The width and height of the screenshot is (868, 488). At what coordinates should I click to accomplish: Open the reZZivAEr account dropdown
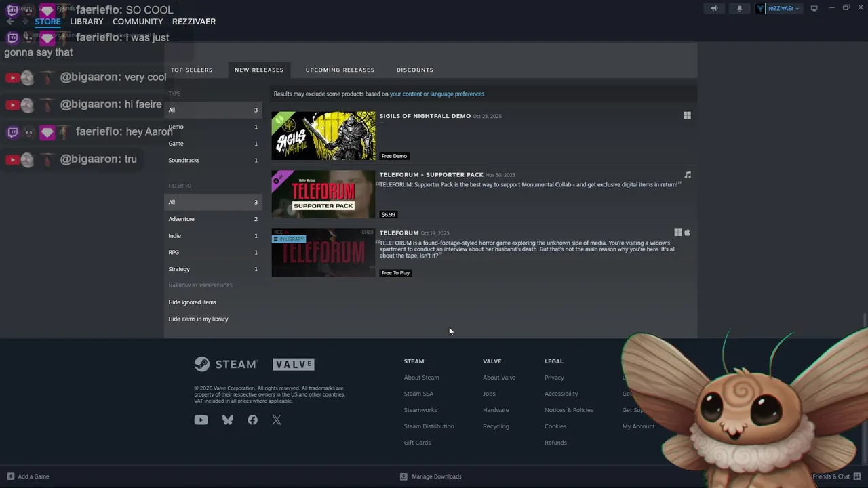tap(778, 8)
